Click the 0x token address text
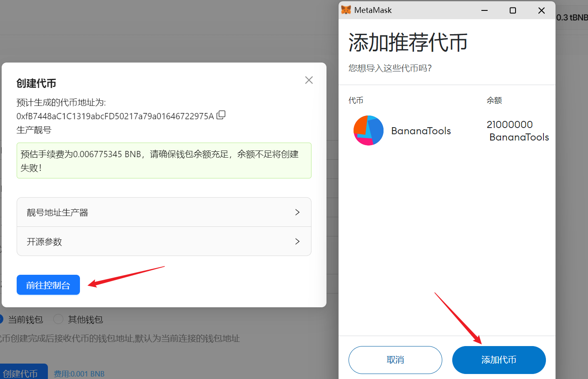 point(115,116)
